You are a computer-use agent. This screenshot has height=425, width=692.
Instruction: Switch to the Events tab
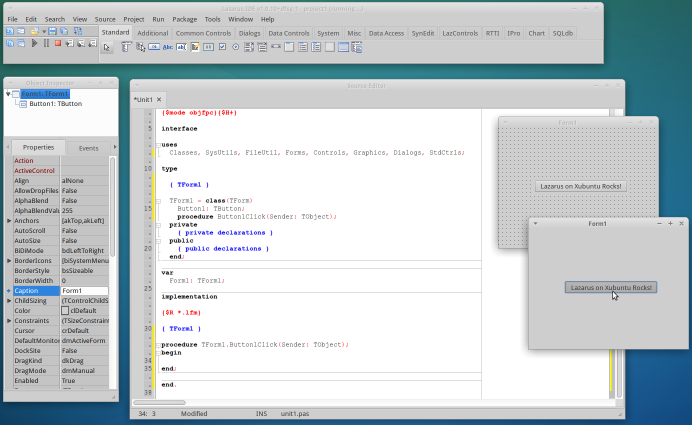pos(88,147)
